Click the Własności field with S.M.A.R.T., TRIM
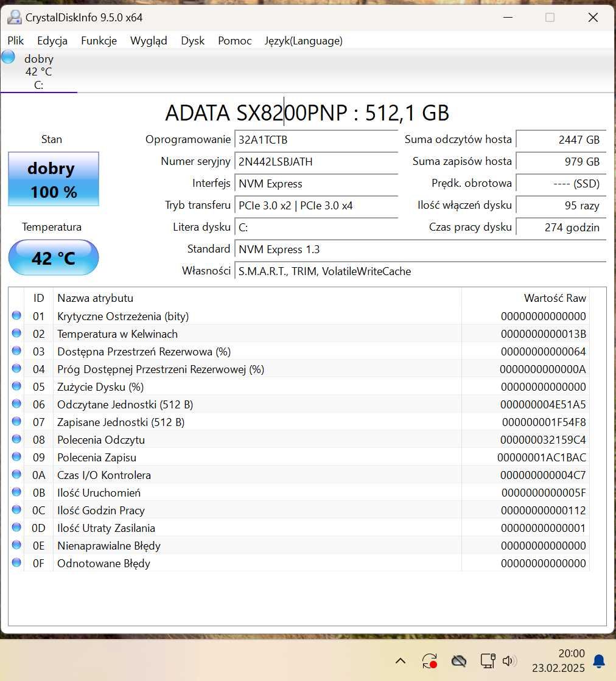This screenshot has height=681, width=616. coord(420,271)
